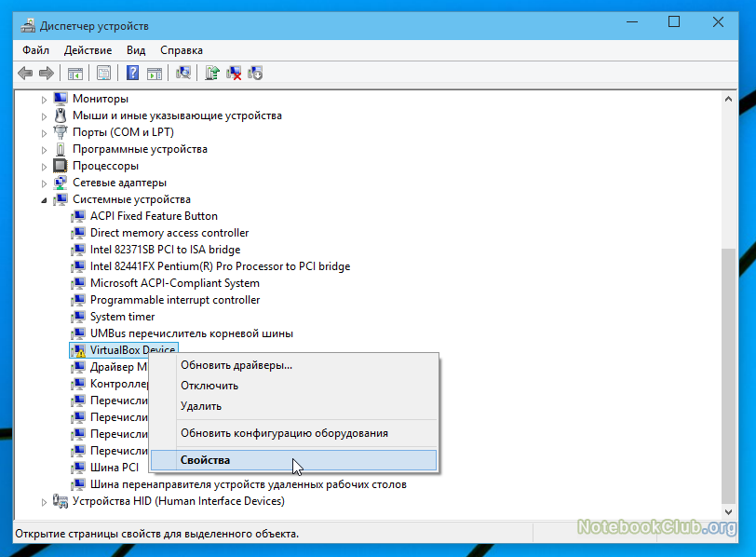Expand the Сетевые адаптеры node
Screen dimensions: 756x557
point(44,183)
